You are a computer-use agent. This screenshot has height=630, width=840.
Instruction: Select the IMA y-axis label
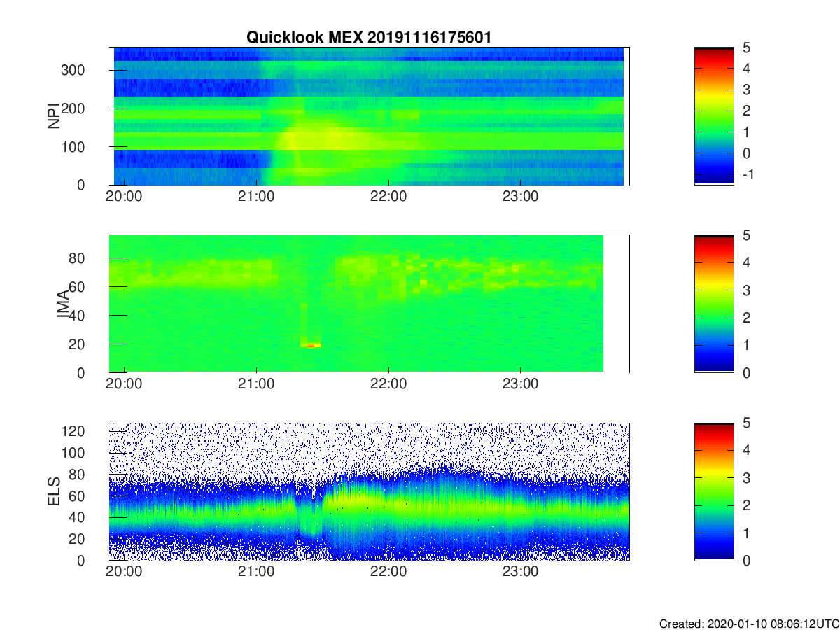pyautogui.click(x=63, y=304)
